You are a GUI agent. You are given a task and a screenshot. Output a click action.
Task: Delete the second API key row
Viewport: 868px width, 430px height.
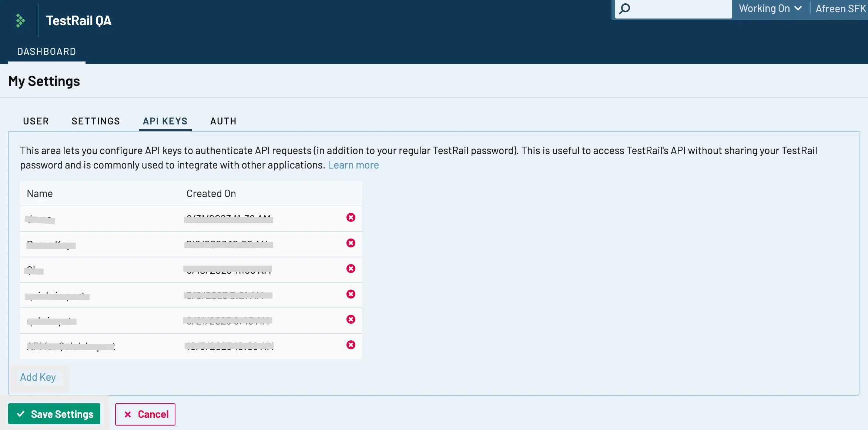[351, 243]
